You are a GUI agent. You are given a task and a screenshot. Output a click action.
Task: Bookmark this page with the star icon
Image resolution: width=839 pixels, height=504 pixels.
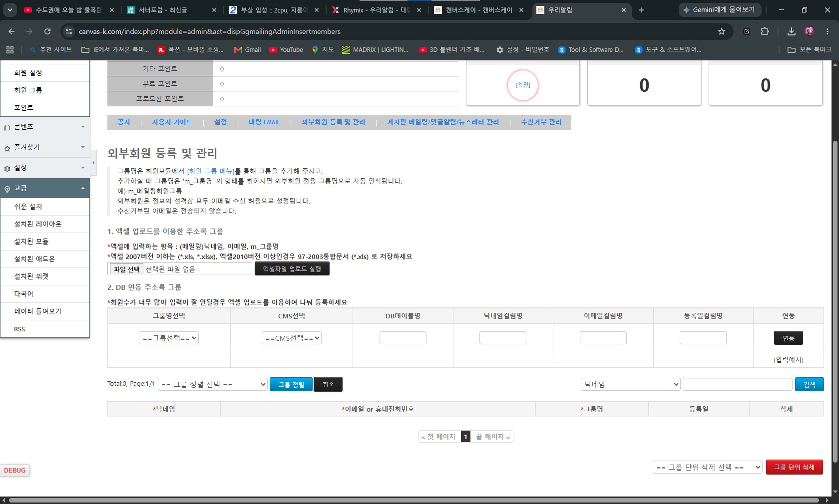pos(721,31)
